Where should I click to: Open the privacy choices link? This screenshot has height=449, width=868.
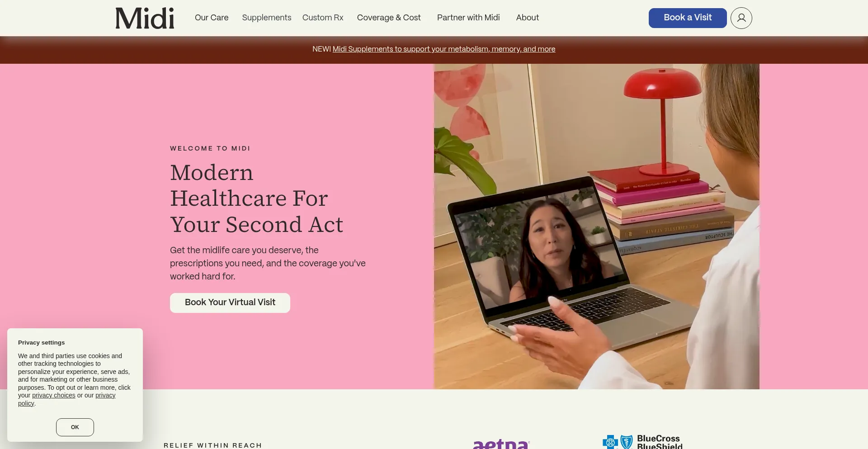point(54,395)
